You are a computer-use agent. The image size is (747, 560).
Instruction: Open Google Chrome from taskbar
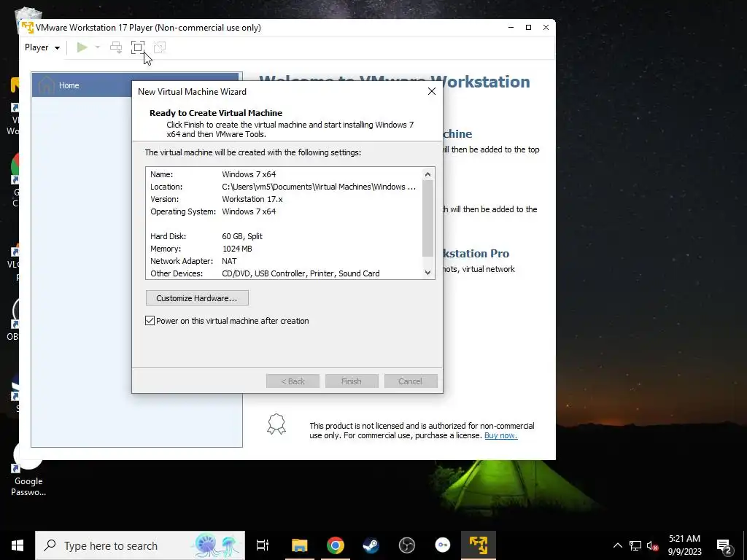coord(336,545)
